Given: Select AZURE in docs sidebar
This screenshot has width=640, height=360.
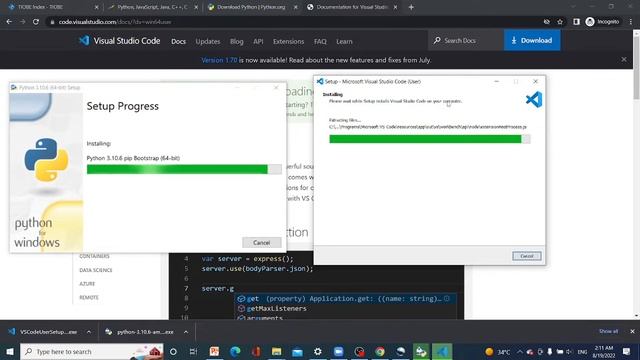Looking at the screenshot, I should coord(87,284).
